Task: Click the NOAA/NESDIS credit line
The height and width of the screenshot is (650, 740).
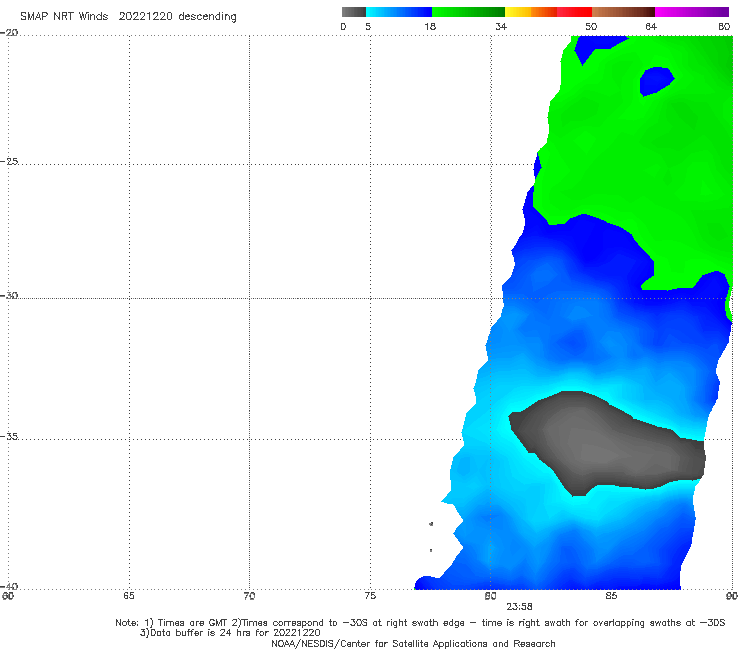Action: (x=413, y=644)
